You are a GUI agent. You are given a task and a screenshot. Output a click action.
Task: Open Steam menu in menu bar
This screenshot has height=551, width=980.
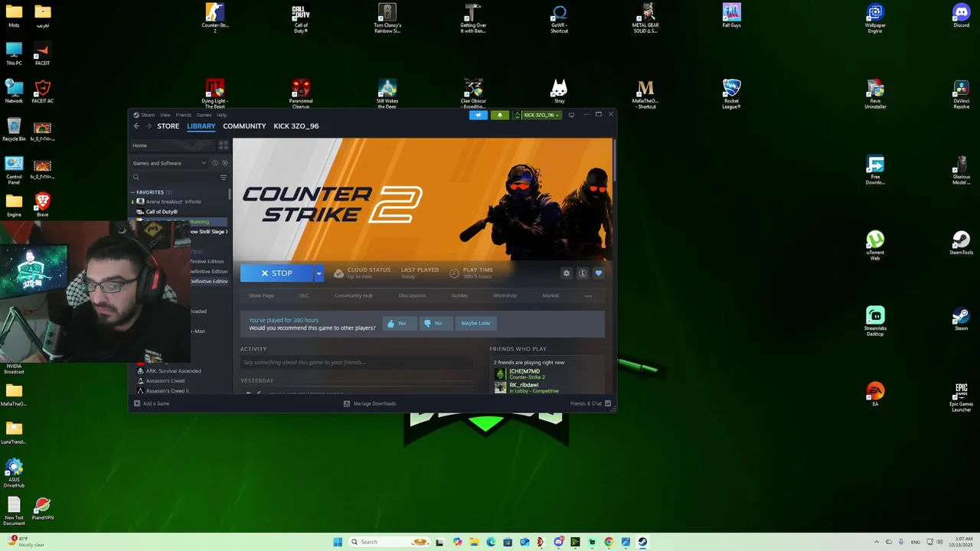pyautogui.click(x=148, y=115)
